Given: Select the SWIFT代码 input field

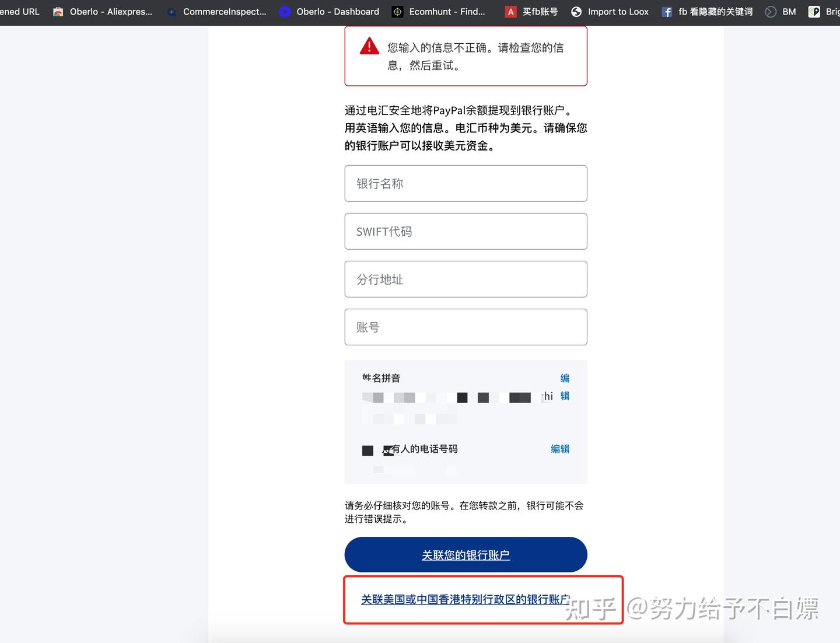Looking at the screenshot, I should pyautogui.click(x=466, y=231).
